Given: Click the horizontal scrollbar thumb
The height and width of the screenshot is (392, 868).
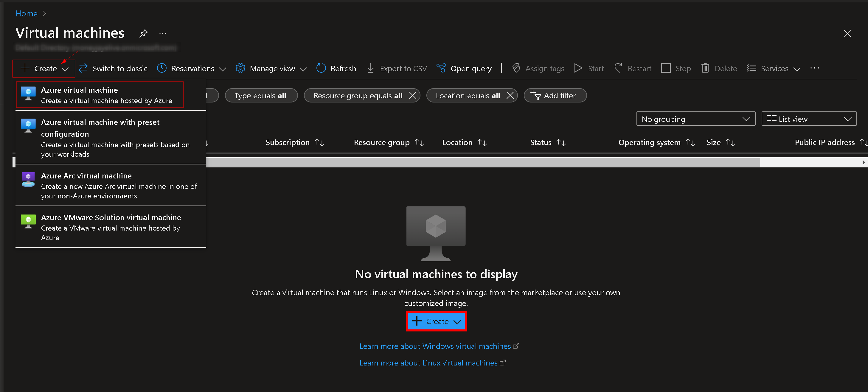Looking at the screenshot, I should 483,162.
